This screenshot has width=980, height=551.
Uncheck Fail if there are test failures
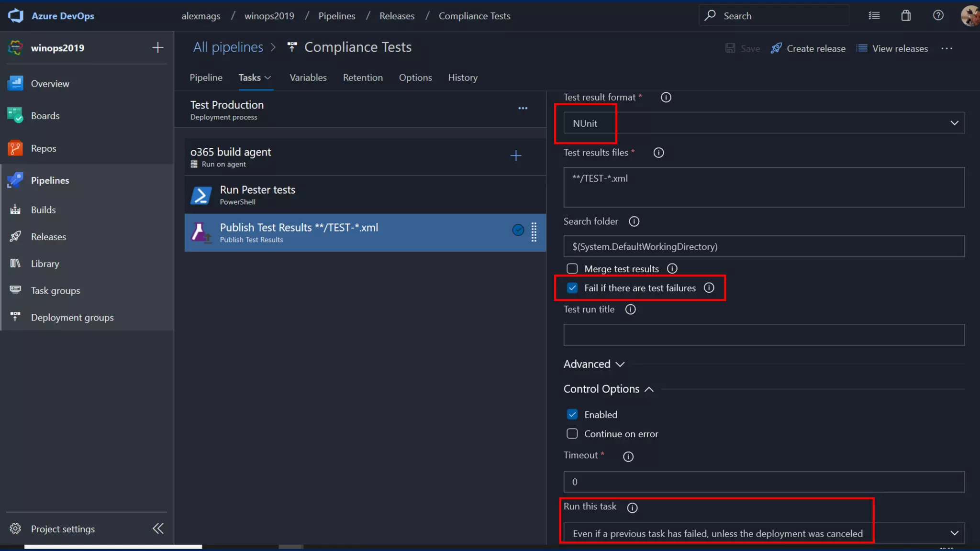click(x=572, y=288)
